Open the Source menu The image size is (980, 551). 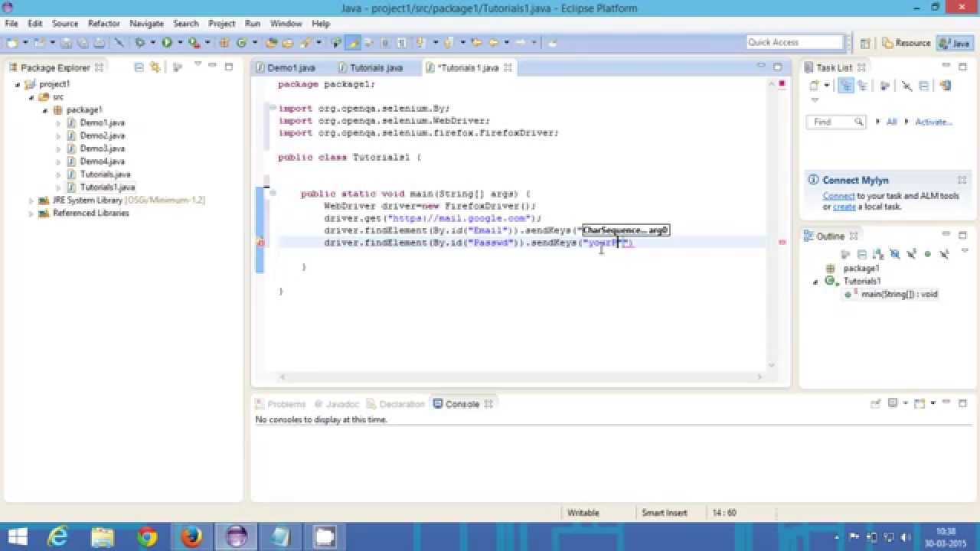65,24
